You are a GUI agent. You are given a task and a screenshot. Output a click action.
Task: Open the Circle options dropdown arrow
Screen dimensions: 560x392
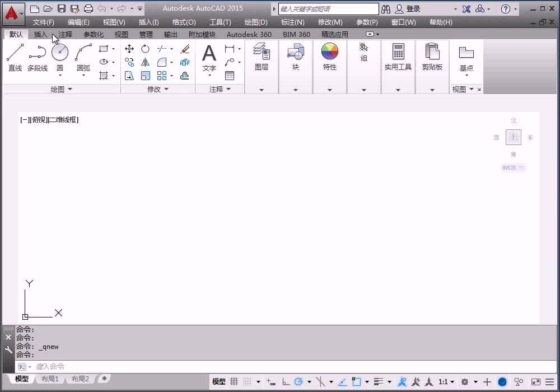[60, 76]
